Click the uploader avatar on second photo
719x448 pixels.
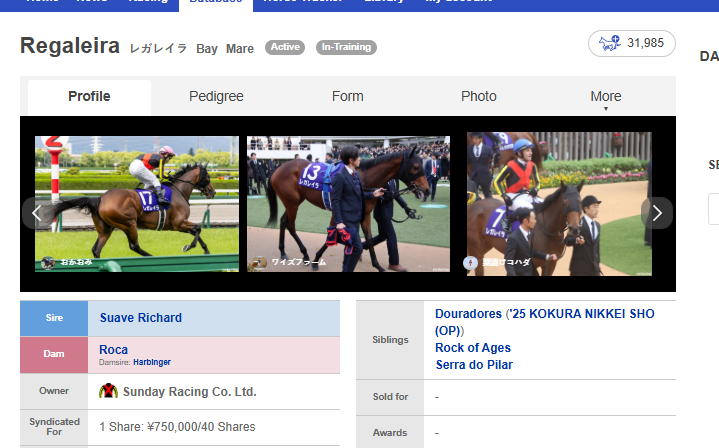(x=259, y=262)
